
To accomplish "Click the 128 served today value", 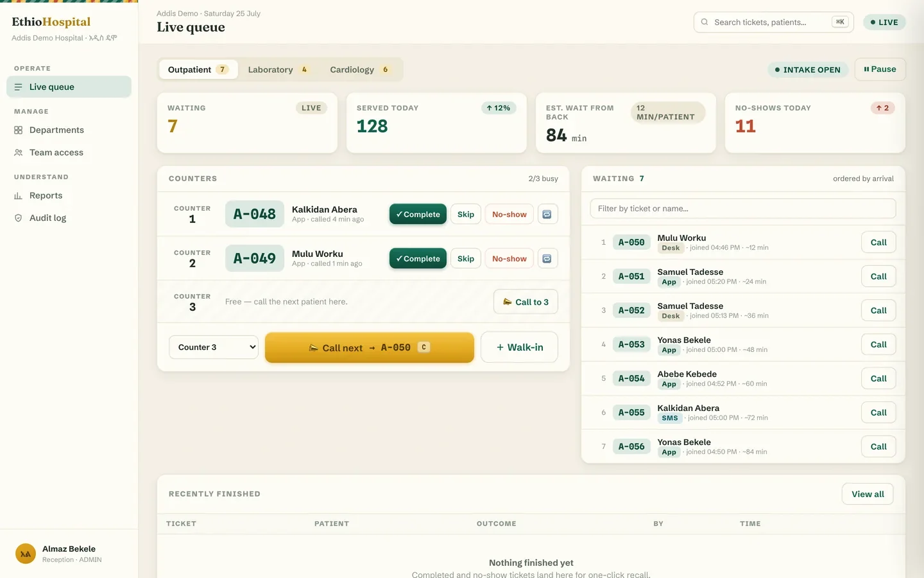I will click(x=372, y=127).
